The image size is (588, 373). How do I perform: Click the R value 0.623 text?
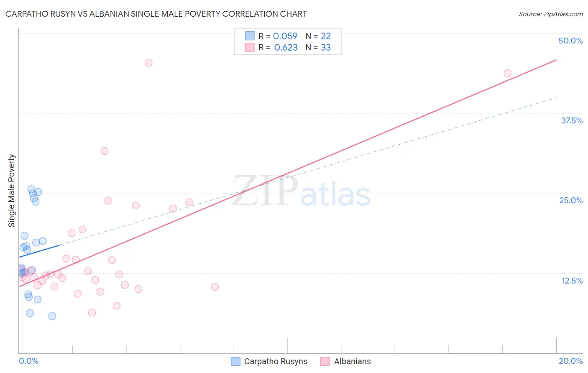point(286,47)
